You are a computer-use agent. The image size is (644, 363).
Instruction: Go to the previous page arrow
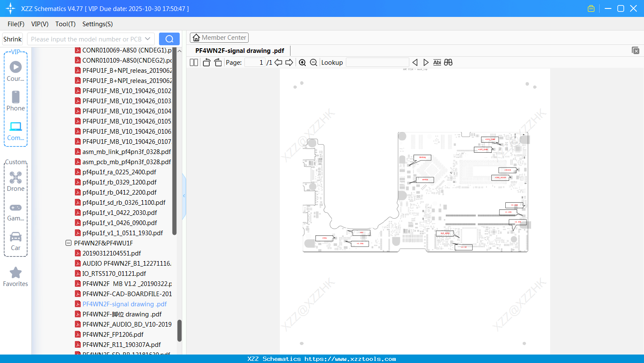point(278,63)
